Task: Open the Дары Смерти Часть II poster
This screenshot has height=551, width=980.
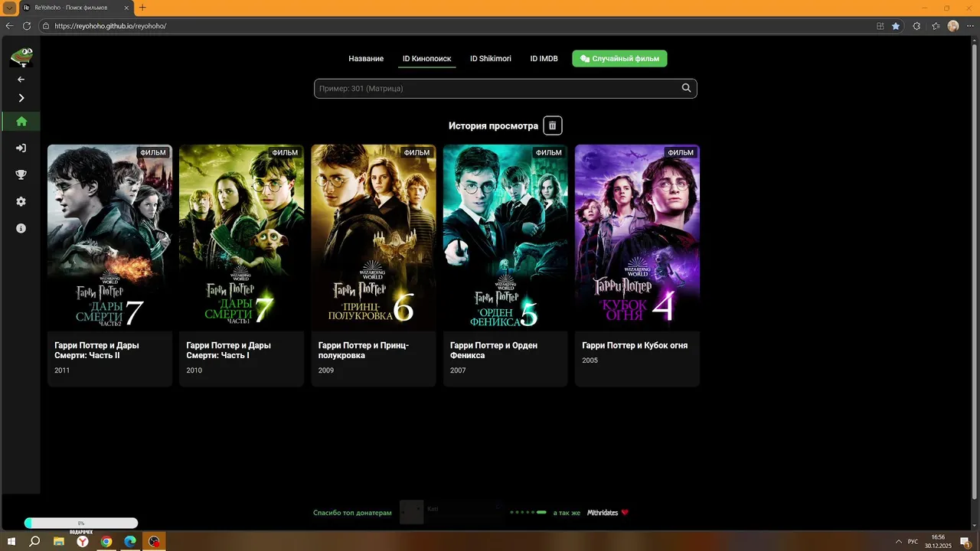Action: pos(109,237)
